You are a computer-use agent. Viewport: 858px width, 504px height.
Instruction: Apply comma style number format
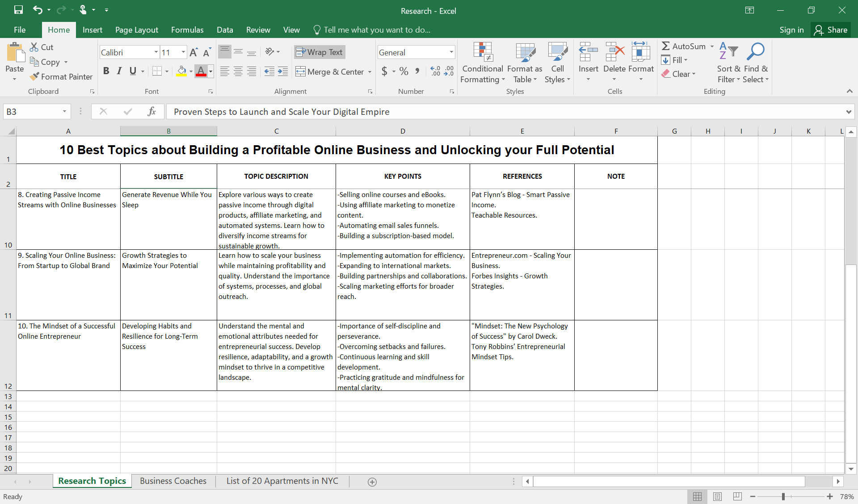tap(417, 71)
